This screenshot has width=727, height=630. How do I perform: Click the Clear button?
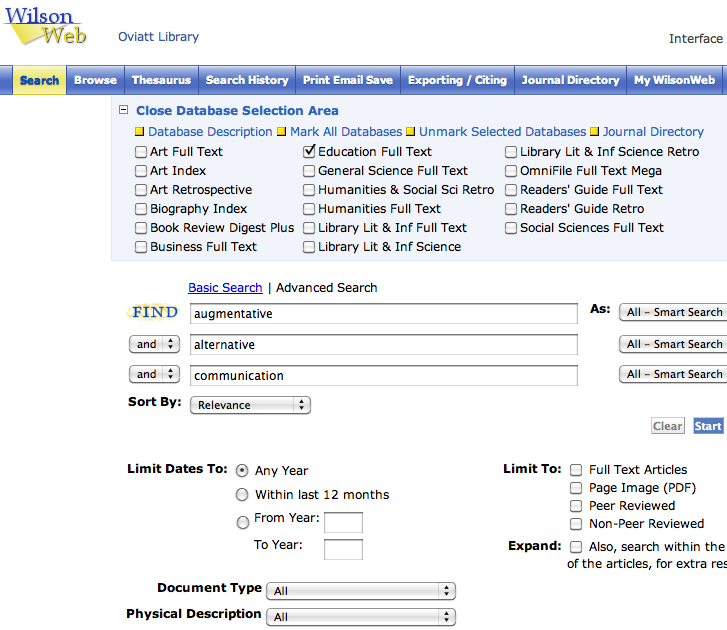668,426
